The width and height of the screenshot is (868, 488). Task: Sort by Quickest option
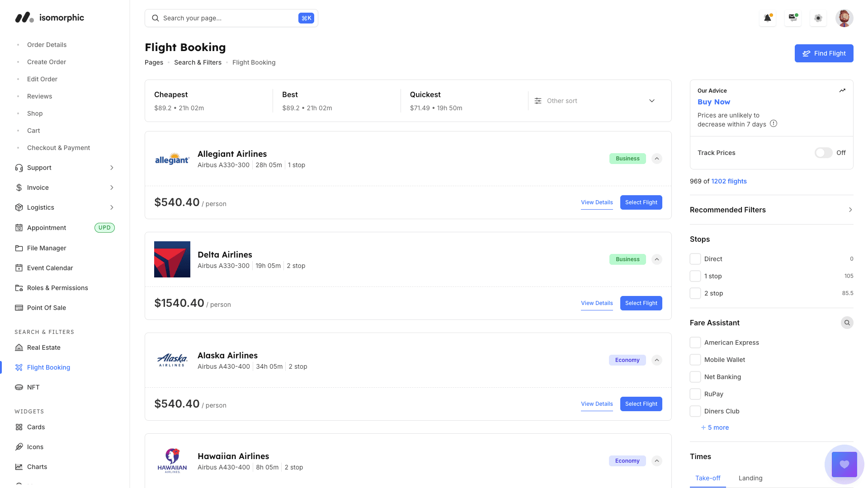click(x=464, y=101)
